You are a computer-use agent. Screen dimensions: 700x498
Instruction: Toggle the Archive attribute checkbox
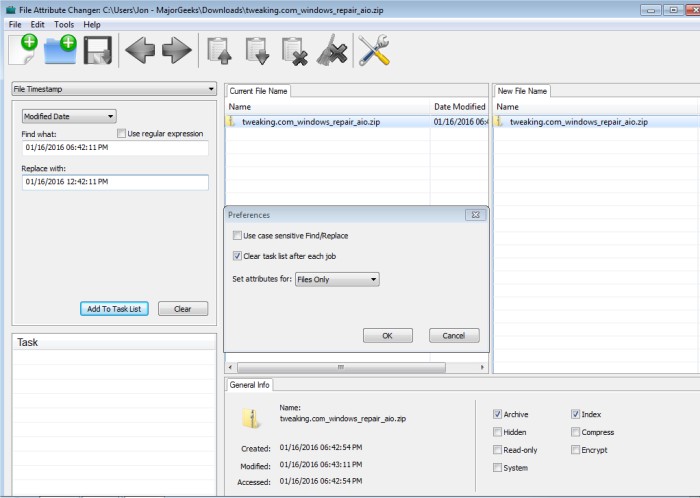[497, 414]
